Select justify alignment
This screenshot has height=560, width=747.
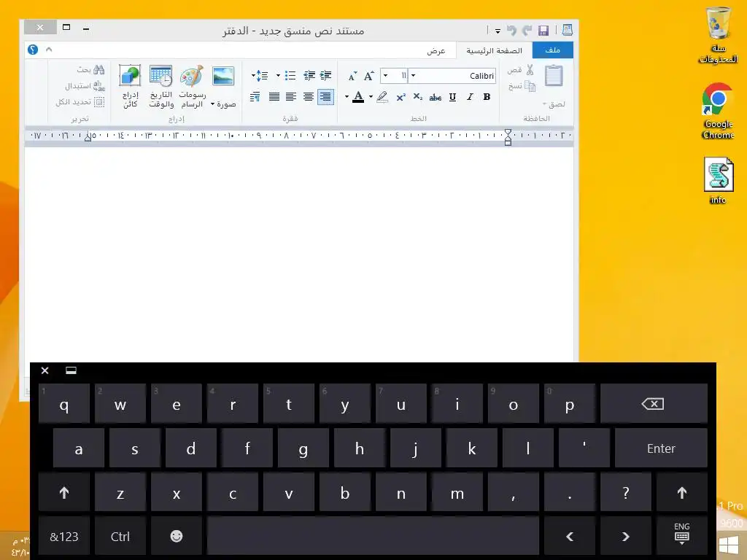[x=274, y=97]
